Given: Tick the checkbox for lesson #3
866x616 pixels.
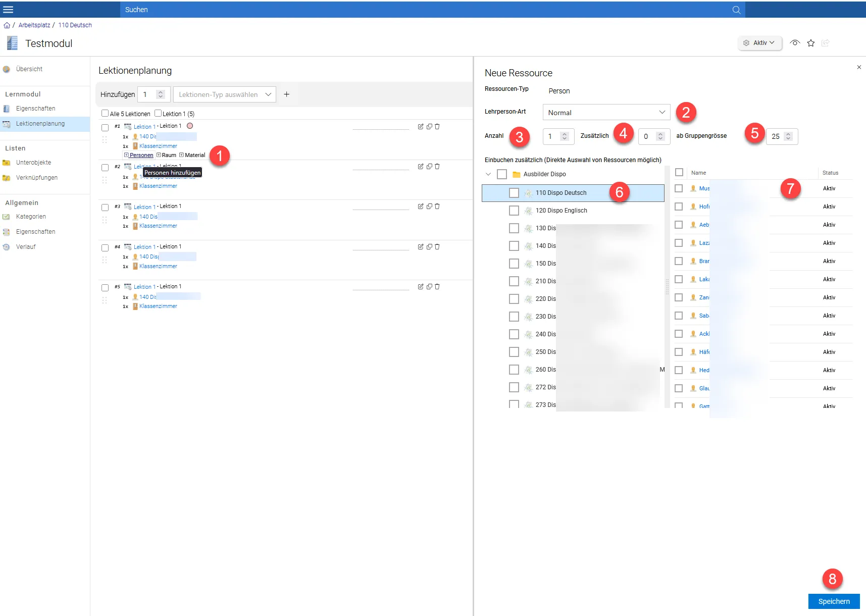Looking at the screenshot, I should click(x=105, y=208).
